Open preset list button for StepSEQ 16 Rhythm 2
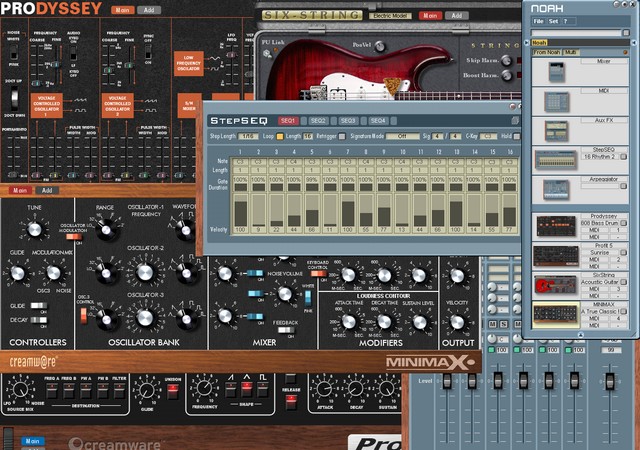The image size is (640, 450). pyautogui.click(x=624, y=157)
